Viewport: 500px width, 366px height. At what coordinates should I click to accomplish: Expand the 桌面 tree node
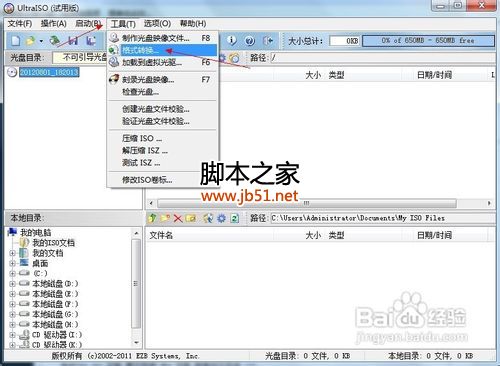click(12, 263)
